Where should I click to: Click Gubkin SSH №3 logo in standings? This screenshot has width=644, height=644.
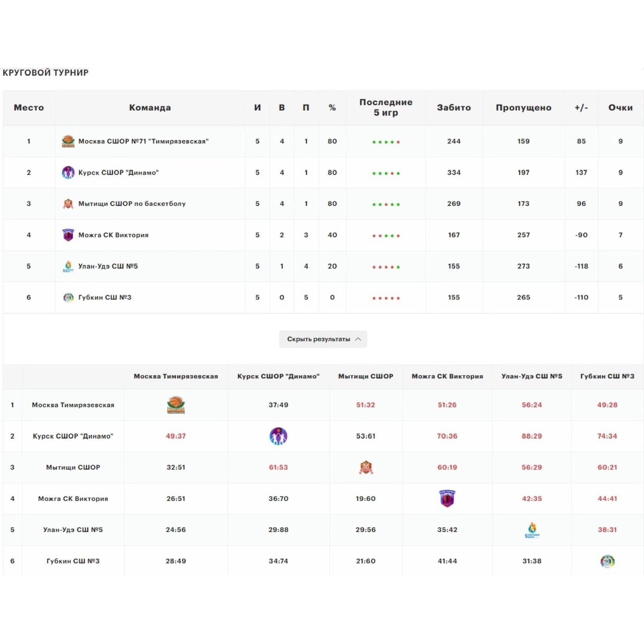68,297
